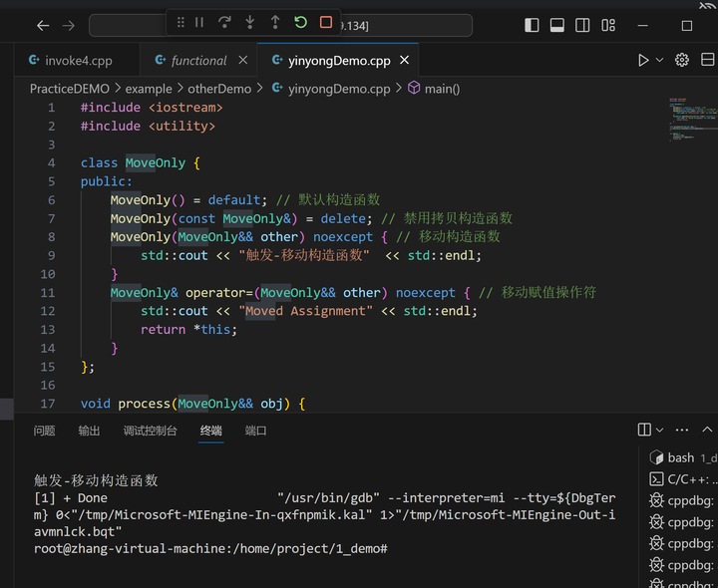Open the 端口 panel tab
Screen dimensions: 718x588
coord(255,431)
